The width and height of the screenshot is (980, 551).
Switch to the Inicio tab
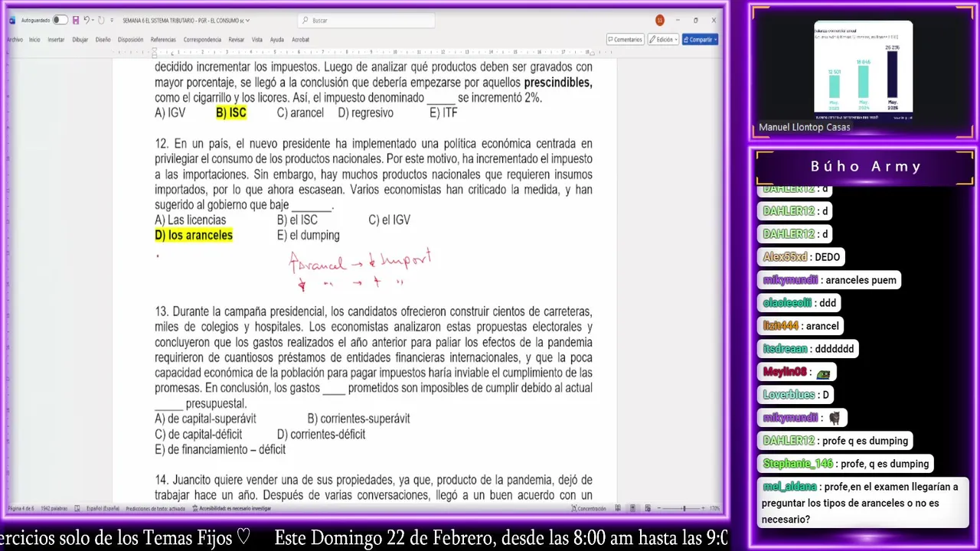pyautogui.click(x=34, y=39)
